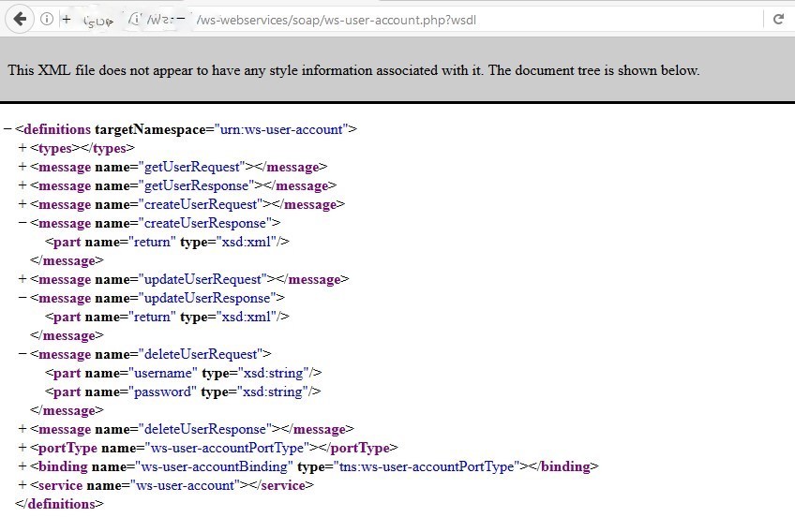Image resolution: width=795 pixels, height=532 pixels.
Task: Expand the getUserResponse message node
Action: tap(22, 186)
